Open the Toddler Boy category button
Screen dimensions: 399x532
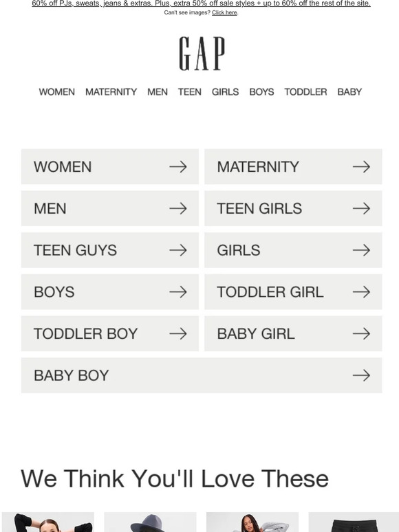pyautogui.click(x=109, y=333)
